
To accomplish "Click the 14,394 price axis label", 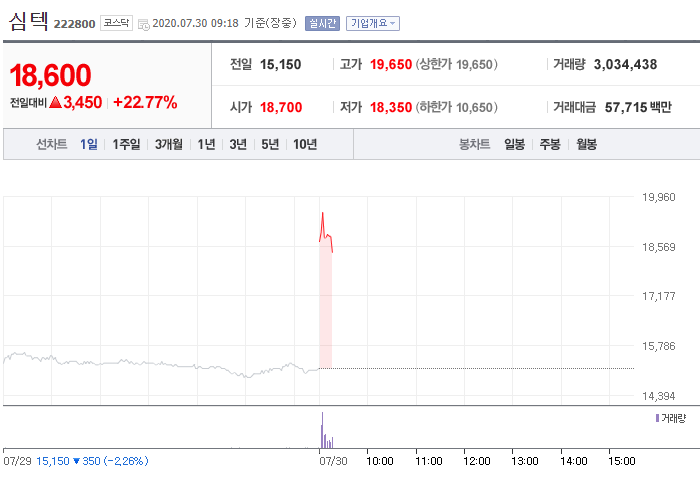I will [658, 396].
